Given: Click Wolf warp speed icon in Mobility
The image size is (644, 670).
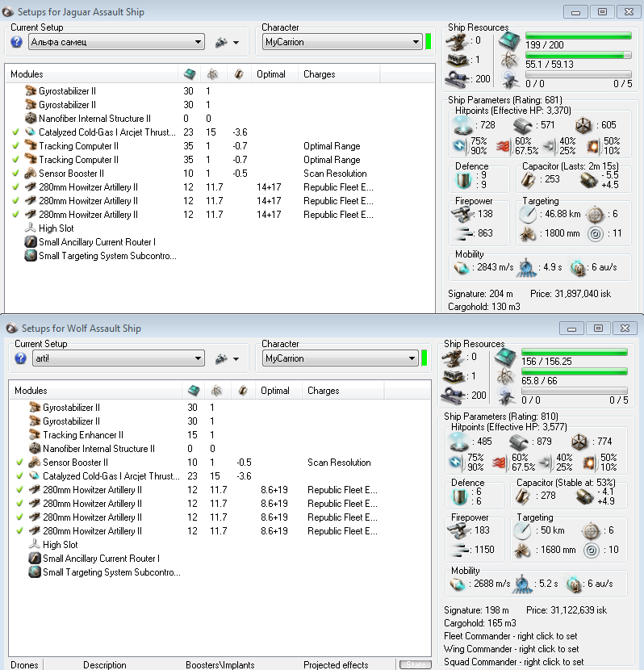Looking at the screenshot, I should point(574,584).
